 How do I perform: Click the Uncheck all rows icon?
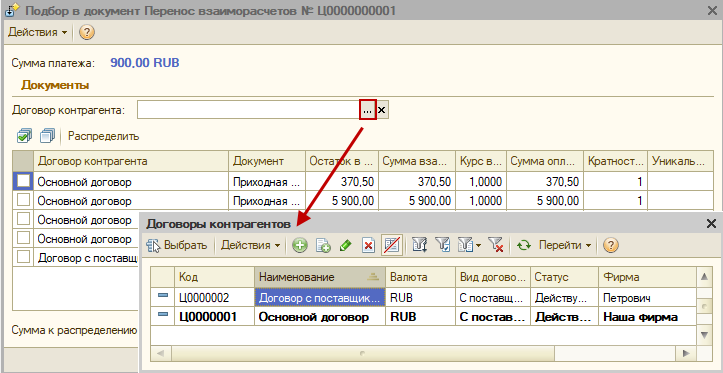[47, 136]
